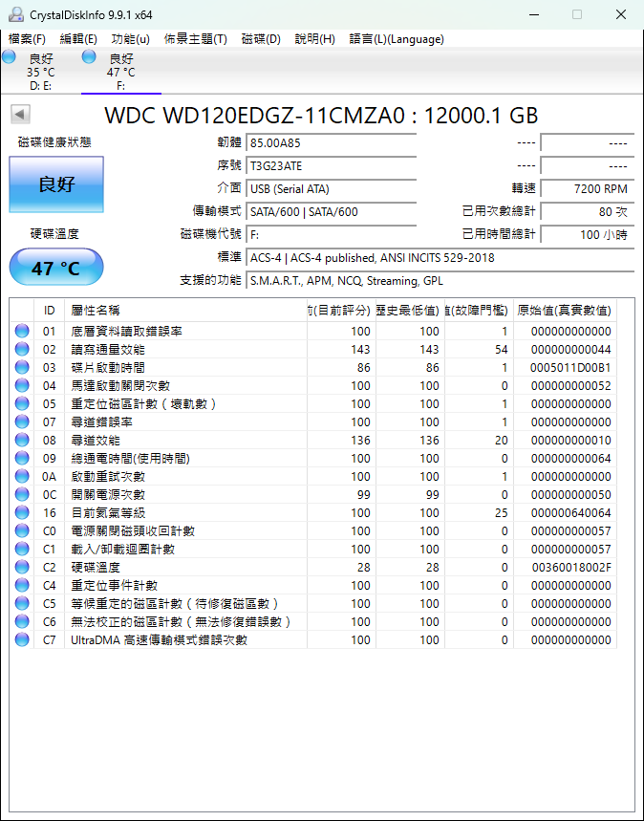Image resolution: width=644 pixels, height=821 pixels.
Task: Open the 編輯(E) menu
Action: pyautogui.click(x=78, y=39)
